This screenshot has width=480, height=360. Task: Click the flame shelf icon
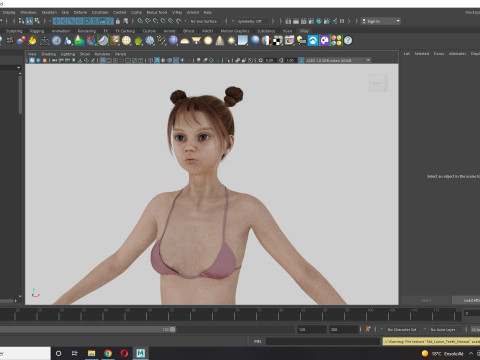32,41
